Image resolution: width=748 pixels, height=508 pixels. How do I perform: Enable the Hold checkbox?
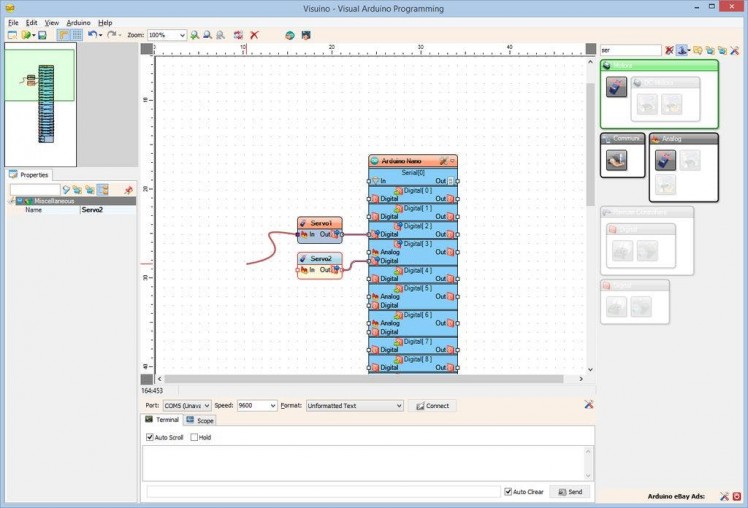pyautogui.click(x=194, y=437)
